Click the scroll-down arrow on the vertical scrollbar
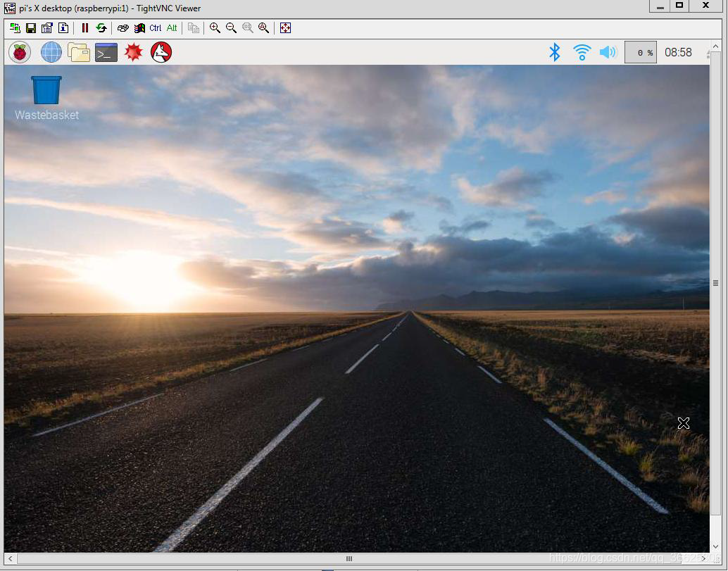The width and height of the screenshot is (728, 571). (715, 547)
